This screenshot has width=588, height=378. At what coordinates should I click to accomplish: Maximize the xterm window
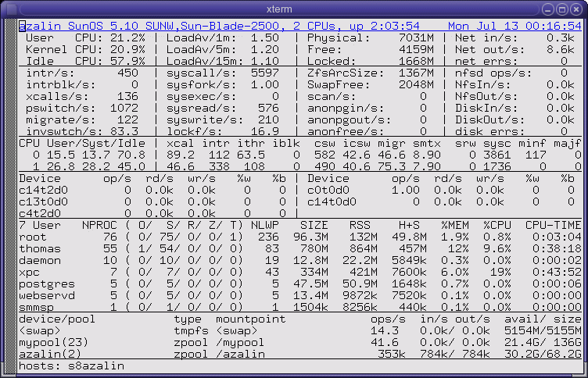561,9
